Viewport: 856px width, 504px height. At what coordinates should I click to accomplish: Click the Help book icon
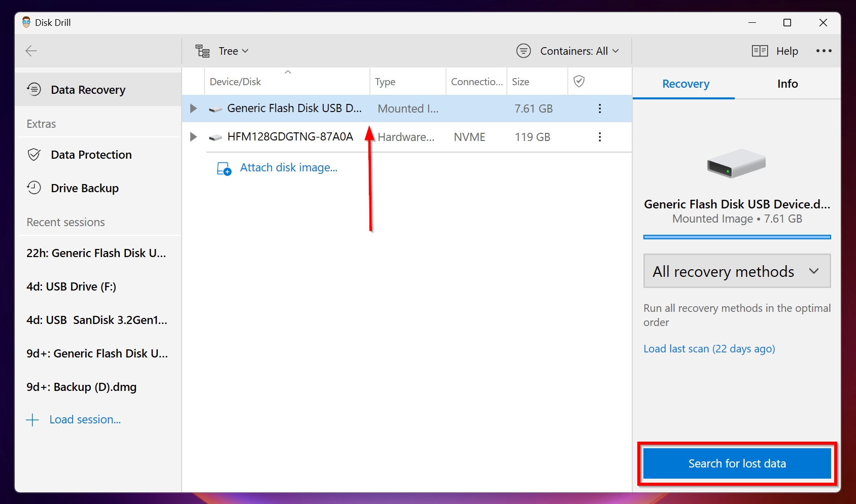tap(760, 51)
